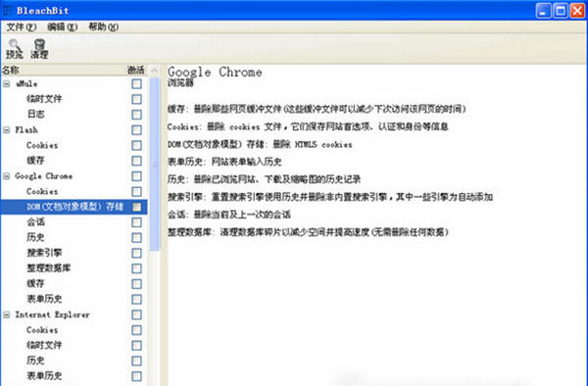Check the Chrome 历史 checkbox

tap(136, 238)
